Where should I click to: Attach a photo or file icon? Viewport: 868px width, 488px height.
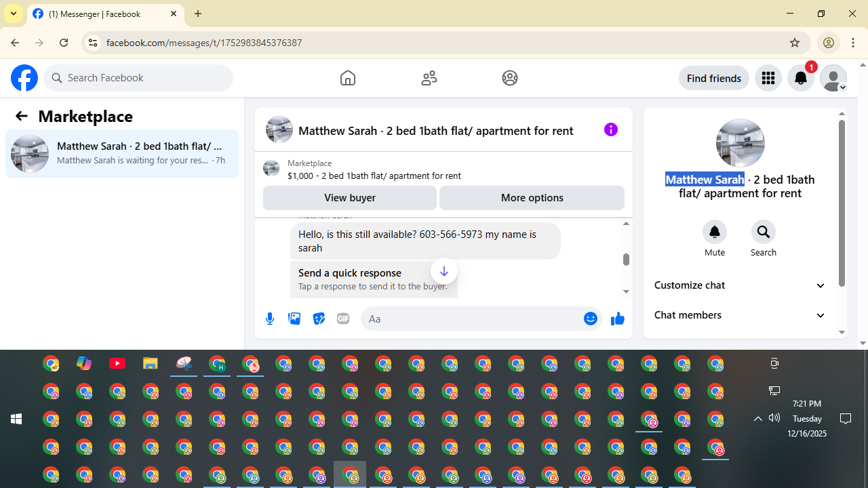click(x=294, y=319)
